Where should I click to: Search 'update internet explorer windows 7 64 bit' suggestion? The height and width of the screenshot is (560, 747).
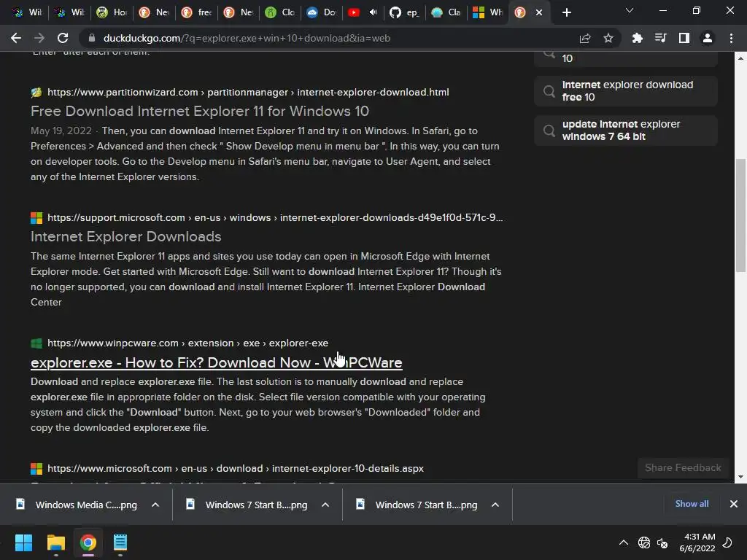coord(625,130)
